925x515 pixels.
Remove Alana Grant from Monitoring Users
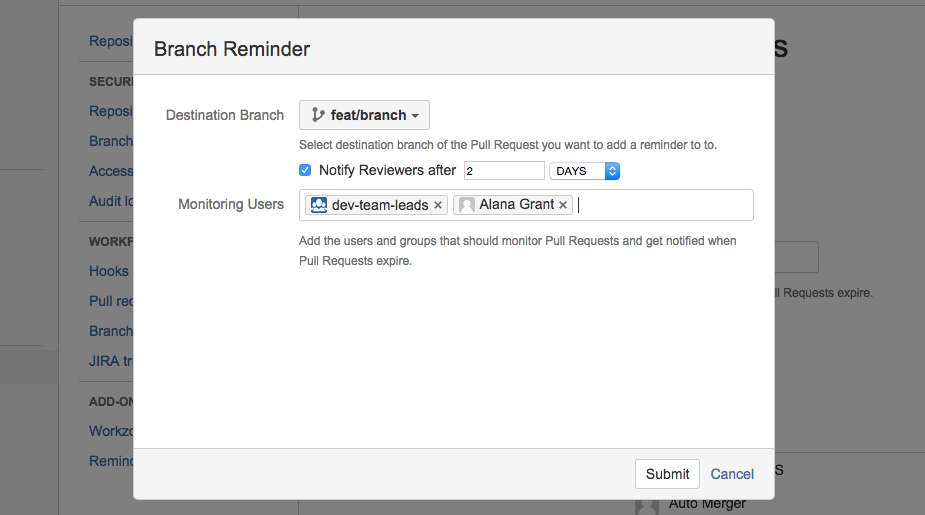coord(563,205)
